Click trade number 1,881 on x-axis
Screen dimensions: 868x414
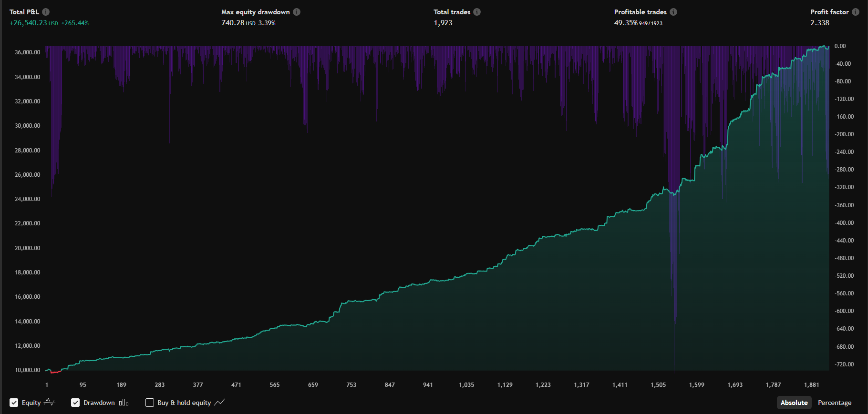(811, 385)
